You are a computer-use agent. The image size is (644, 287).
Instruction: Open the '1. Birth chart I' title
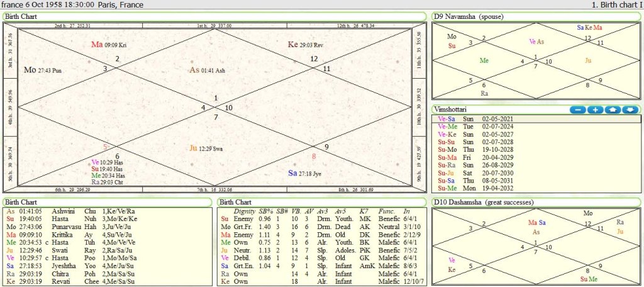click(616, 5)
